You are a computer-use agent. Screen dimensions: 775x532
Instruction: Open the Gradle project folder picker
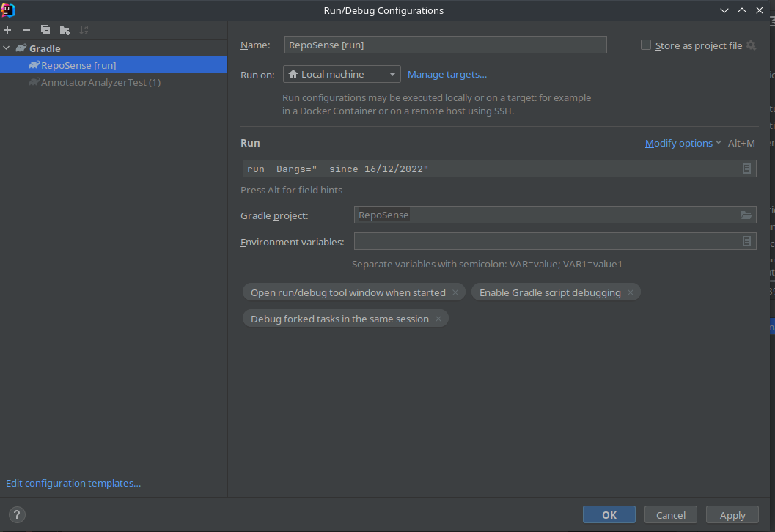[746, 215]
